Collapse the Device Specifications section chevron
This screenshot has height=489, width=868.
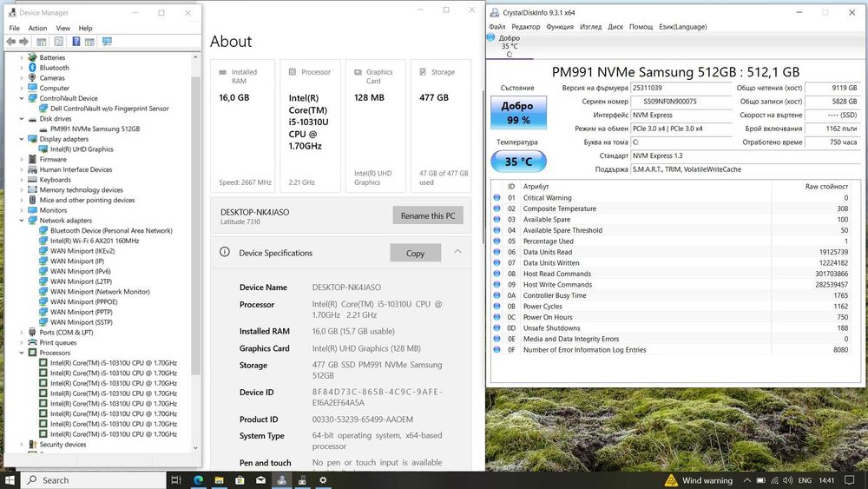coord(457,251)
